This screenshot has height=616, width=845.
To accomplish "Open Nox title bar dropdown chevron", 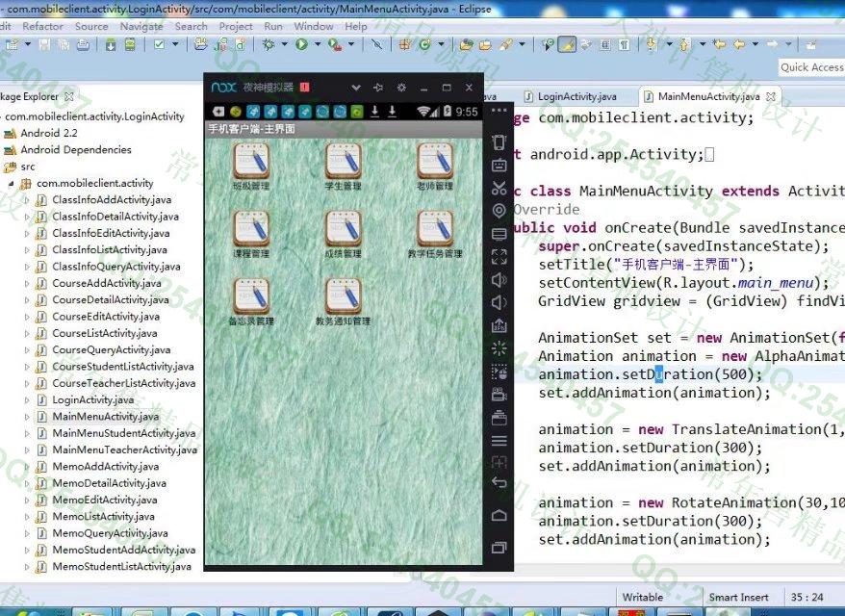I will pos(356,88).
